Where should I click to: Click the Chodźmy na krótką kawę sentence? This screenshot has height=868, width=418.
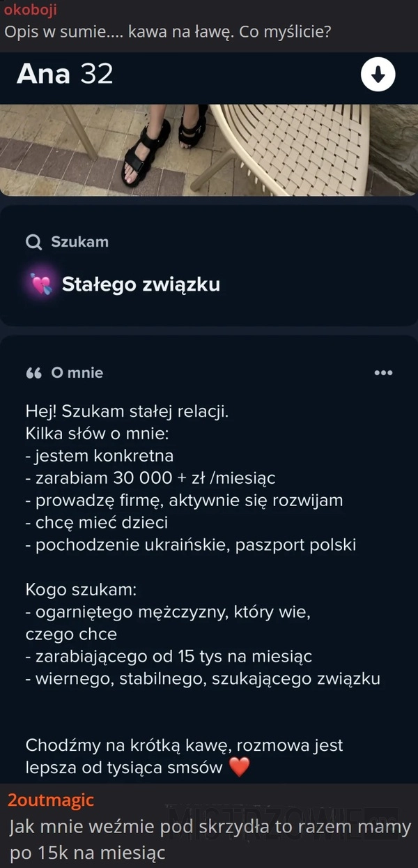(184, 745)
